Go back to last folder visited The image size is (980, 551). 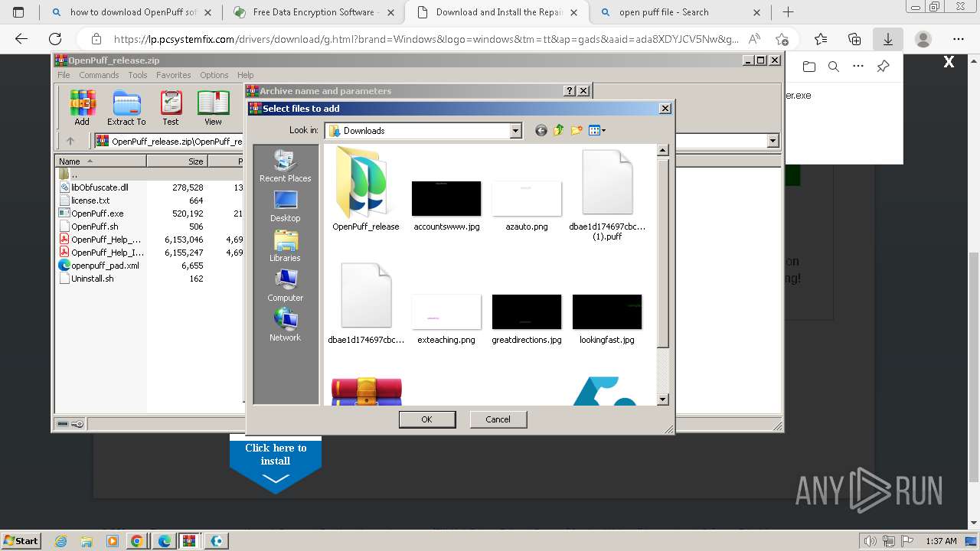click(x=541, y=131)
